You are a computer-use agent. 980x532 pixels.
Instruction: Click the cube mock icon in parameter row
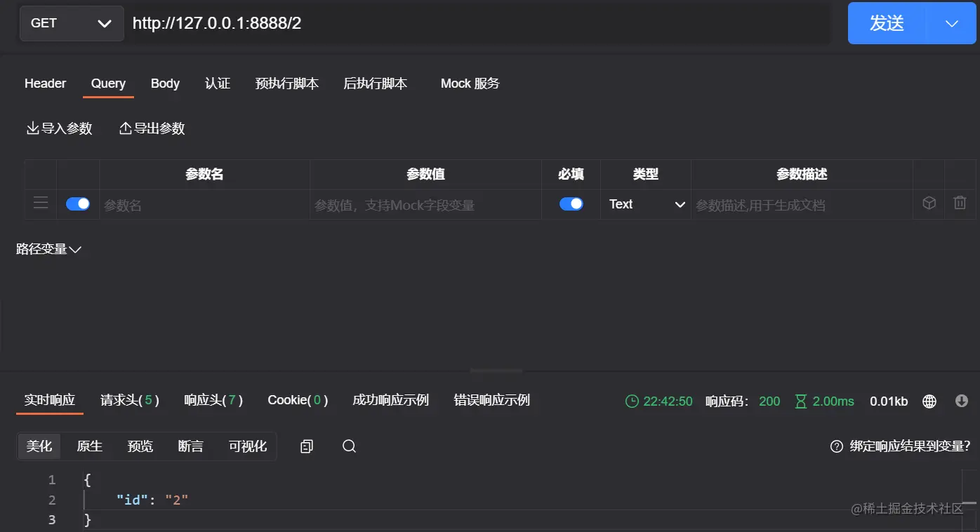[x=929, y=203]
